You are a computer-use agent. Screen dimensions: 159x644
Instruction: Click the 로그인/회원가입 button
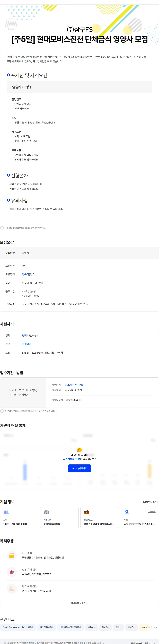79,468
